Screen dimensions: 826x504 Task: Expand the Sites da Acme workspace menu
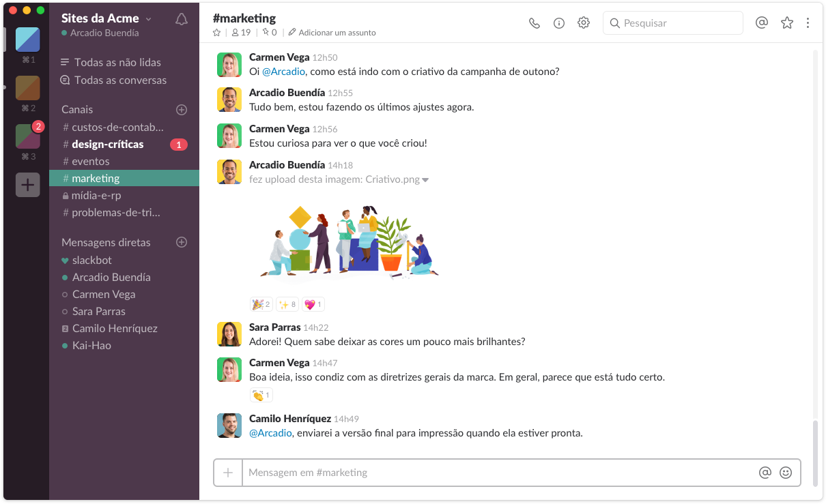click(106, 18)
